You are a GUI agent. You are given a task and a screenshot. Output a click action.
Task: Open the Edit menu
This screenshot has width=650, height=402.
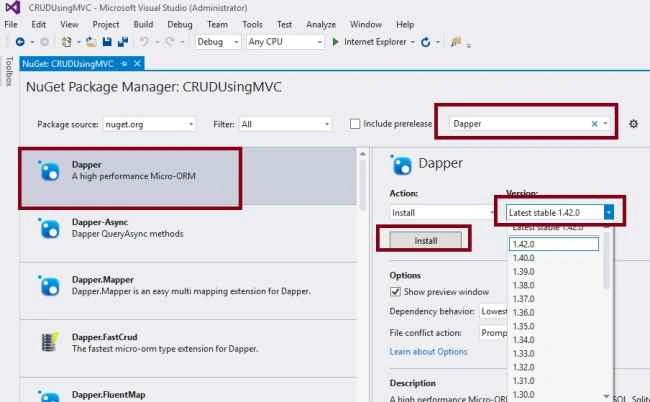tap(39, 24)
